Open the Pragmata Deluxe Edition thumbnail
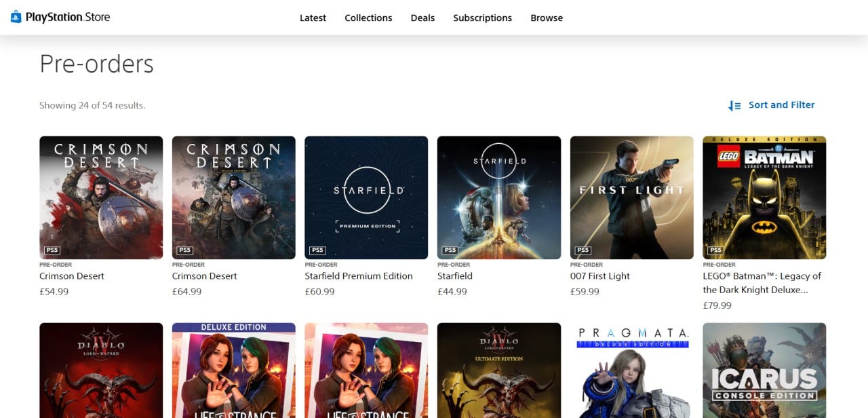Image resolution: width=868 pixels, height=418 pixels. pyautogui.click(x=631, y=370)
